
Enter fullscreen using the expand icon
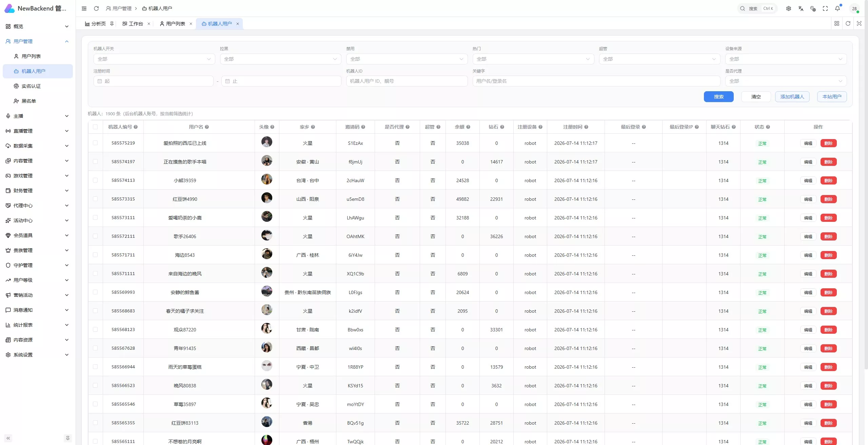pos(825,8)
